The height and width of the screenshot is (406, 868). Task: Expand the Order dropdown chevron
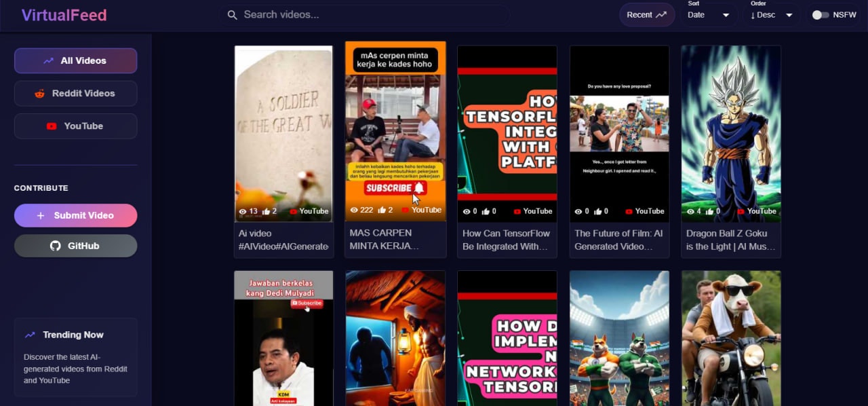[789, 15]
